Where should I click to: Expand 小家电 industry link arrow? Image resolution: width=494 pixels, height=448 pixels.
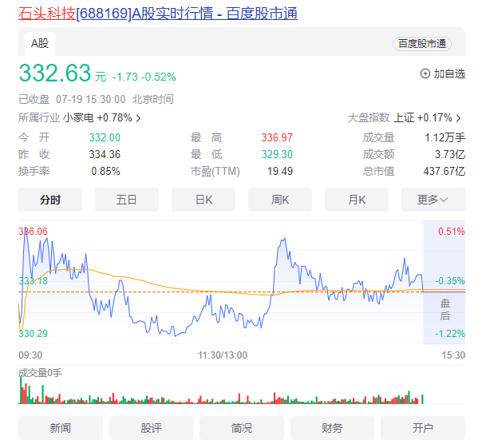pyautogui.click(x=138, y=118)
